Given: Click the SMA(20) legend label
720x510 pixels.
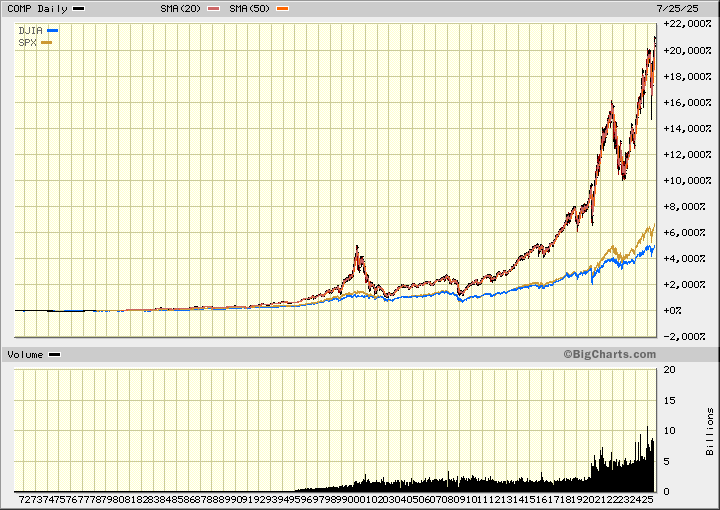Looking at the screenshot, I should pyautogui.click(x=181, y=9).
